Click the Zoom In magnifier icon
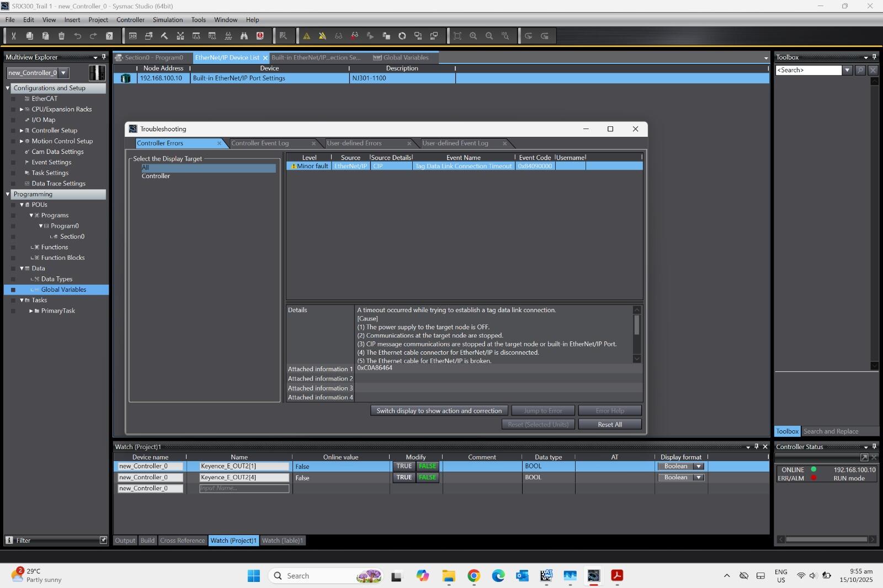This screenshot has width=883, height=588. click(x=473, y=36)
